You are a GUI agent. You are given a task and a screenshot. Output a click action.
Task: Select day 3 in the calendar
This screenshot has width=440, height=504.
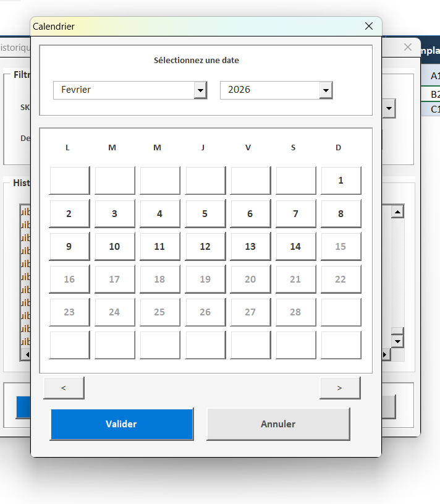coord(115,213)
